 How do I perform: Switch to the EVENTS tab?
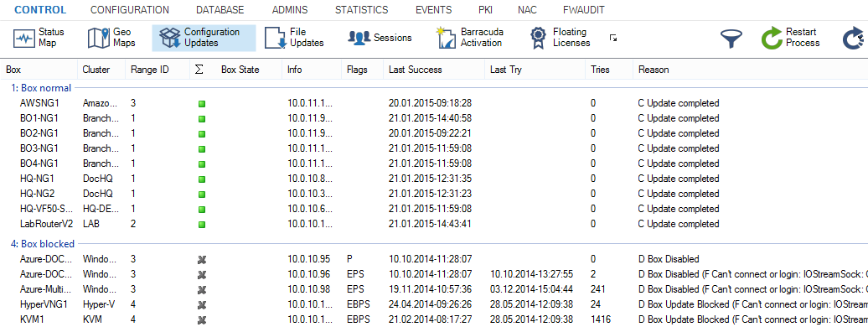click(x=433, y=10)
